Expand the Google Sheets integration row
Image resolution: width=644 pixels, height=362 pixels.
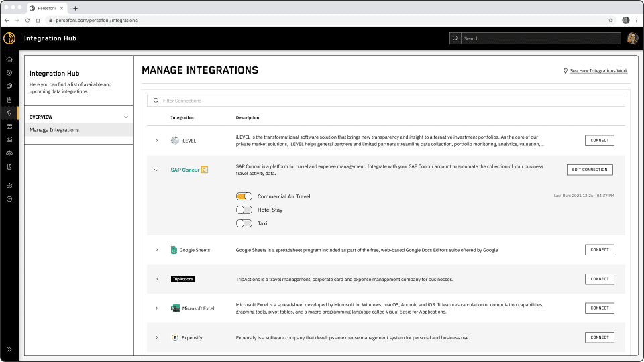click(156, 250)
